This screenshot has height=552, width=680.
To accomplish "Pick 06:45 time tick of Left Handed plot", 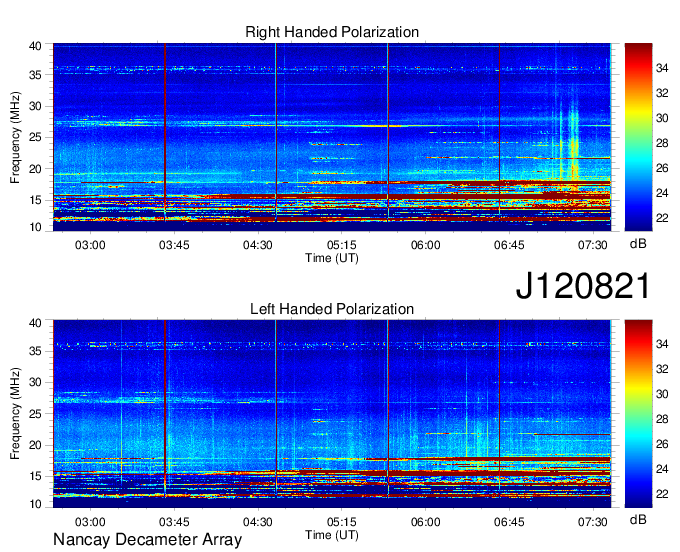I will click(509, 522).
